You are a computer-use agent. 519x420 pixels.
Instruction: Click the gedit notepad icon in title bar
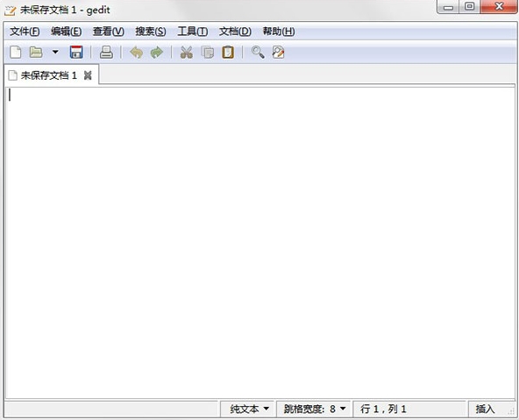tap(10, 11)
